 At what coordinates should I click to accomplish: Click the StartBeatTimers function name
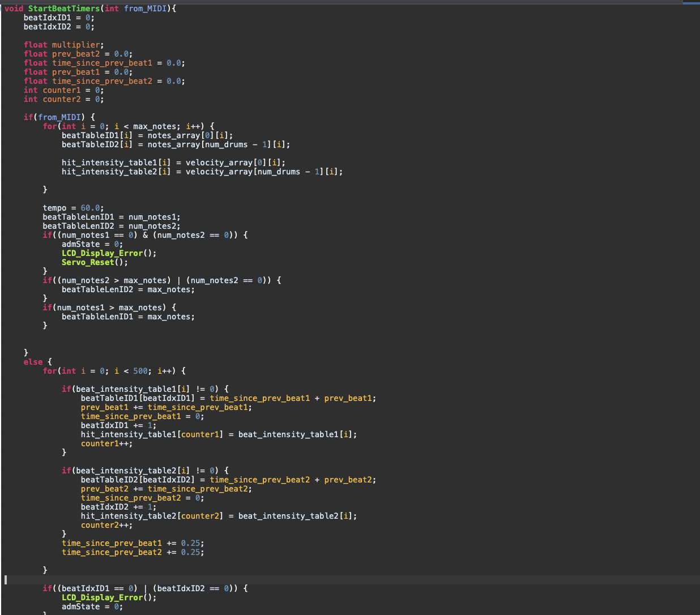63,8
